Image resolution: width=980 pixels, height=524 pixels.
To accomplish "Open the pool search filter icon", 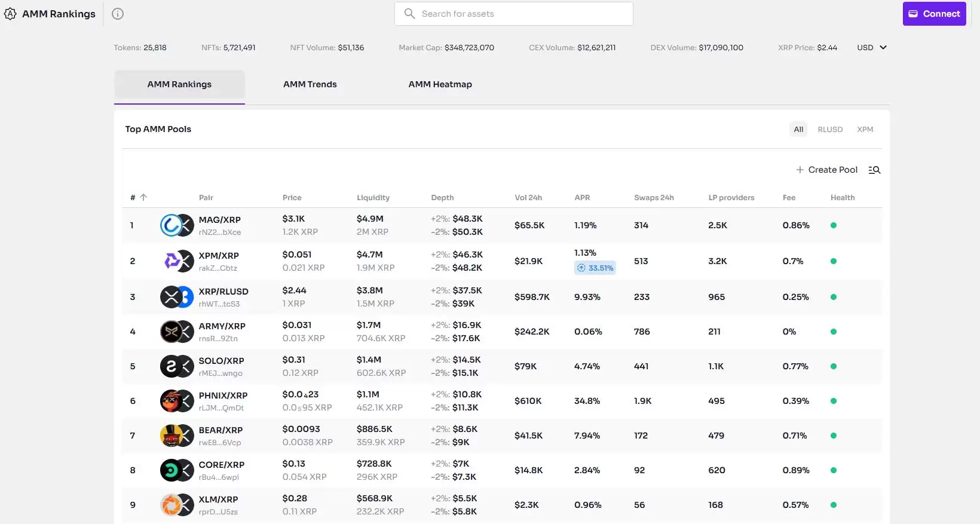I will click(874, 170).
